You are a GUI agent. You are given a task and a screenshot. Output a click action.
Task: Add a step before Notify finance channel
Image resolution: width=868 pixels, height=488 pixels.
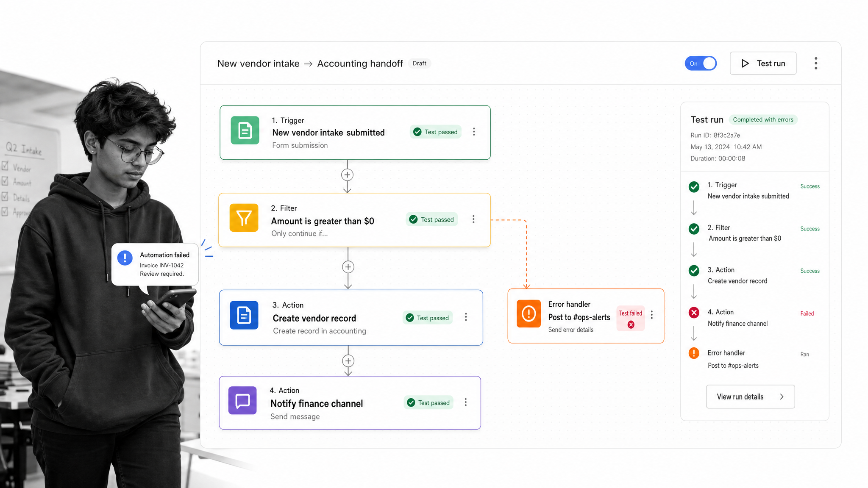(348, 361)
